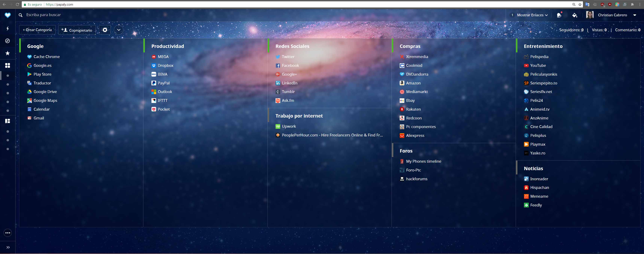Click the three-dots more options button

point(8,233)
